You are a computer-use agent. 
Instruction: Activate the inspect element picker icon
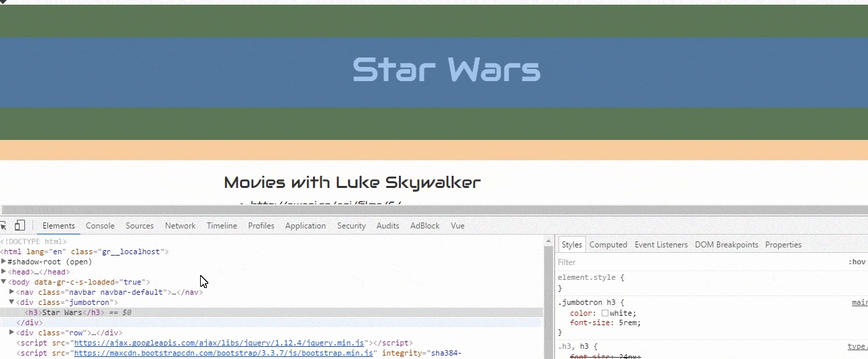pos(3,226)
